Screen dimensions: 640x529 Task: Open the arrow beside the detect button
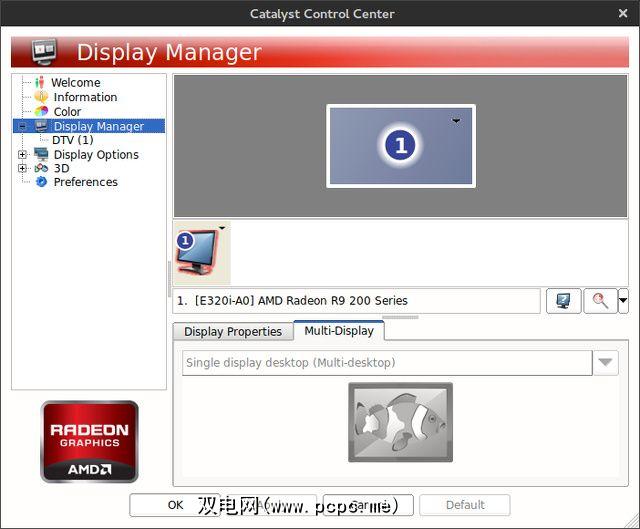coord(623,301)
